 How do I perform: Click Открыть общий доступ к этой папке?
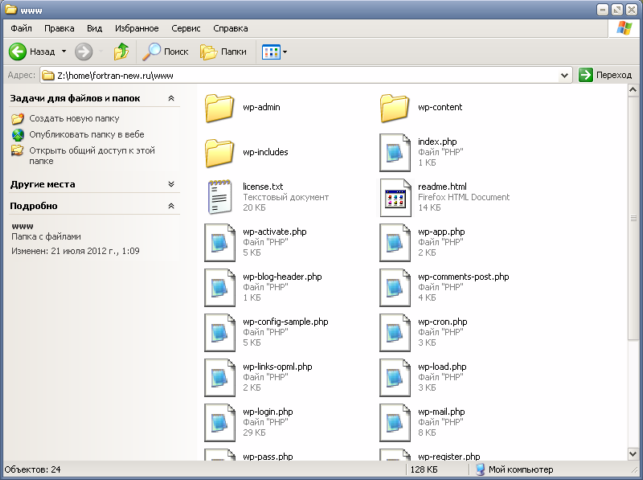(x=92, y=156)
